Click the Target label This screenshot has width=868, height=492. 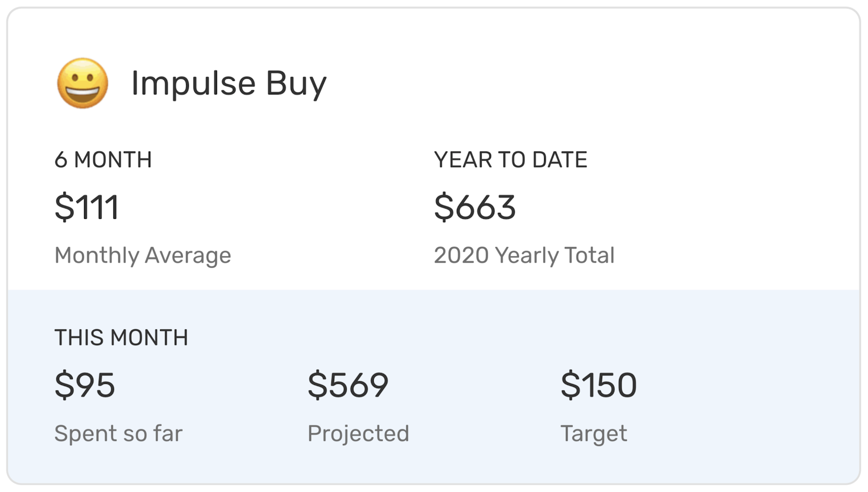[x=593, y=433]
